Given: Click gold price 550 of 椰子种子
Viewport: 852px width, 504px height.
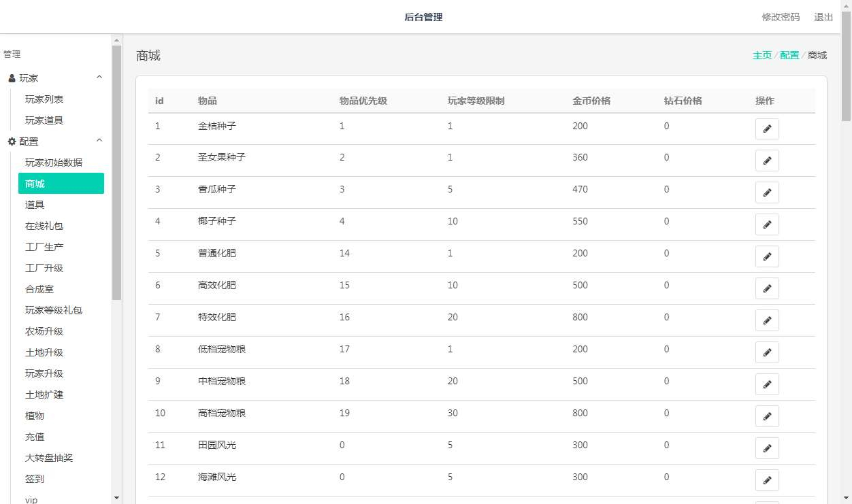Looking at the screenshot, I should pyautogui.click(x=580, y=221).
